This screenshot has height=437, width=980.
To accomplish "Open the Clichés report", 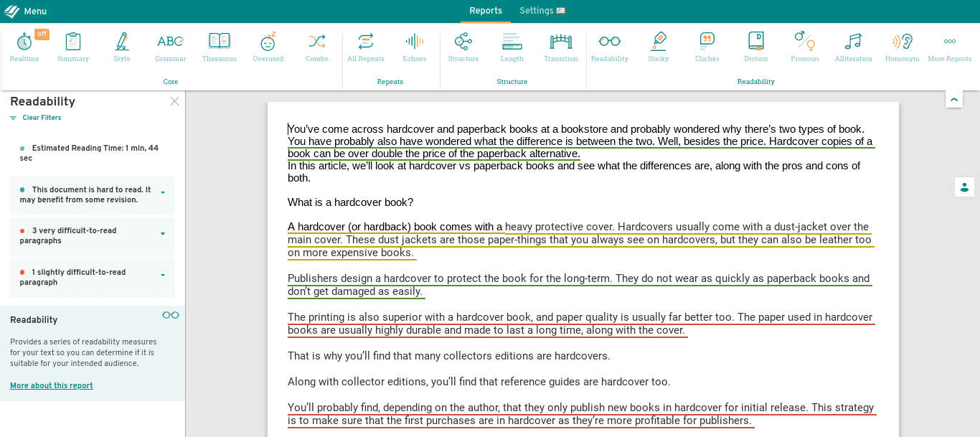I will 707,47.
